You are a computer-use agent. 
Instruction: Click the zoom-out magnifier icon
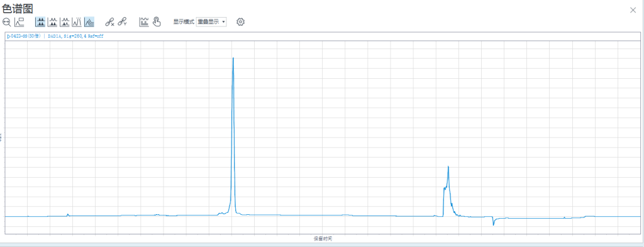click(x=6, y=22)
